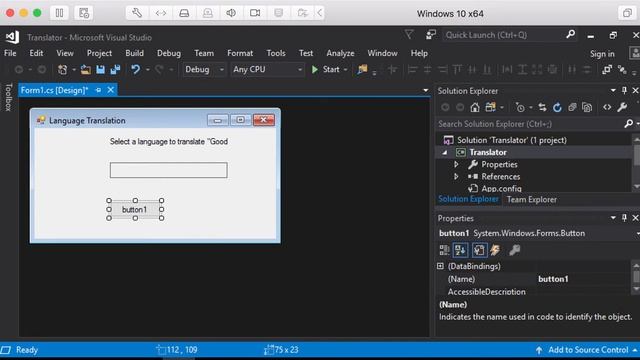
Task: Open the document tabs overflow dropdown
Action: pos(426,90)
